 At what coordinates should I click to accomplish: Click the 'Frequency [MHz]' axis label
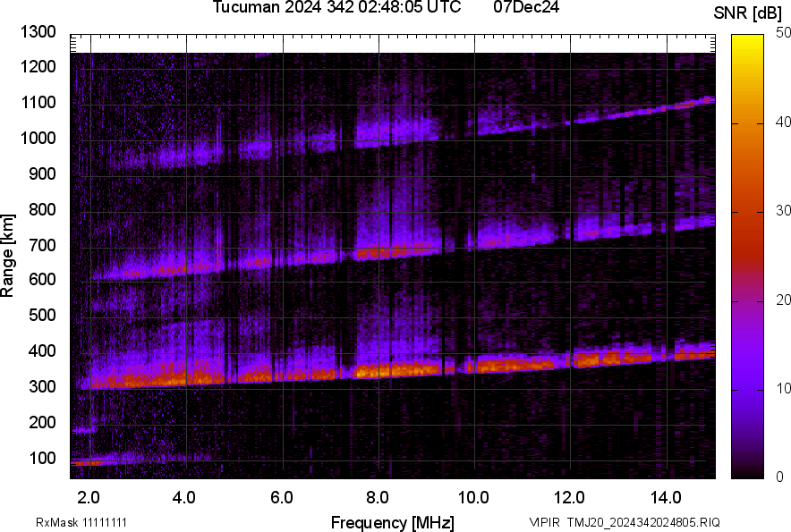[393, 522]
